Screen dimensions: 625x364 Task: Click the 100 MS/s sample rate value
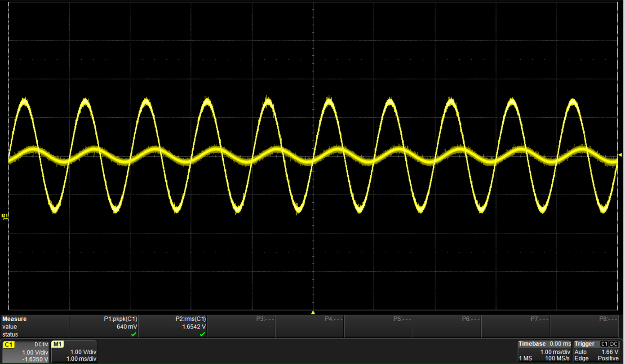[558, 359]
